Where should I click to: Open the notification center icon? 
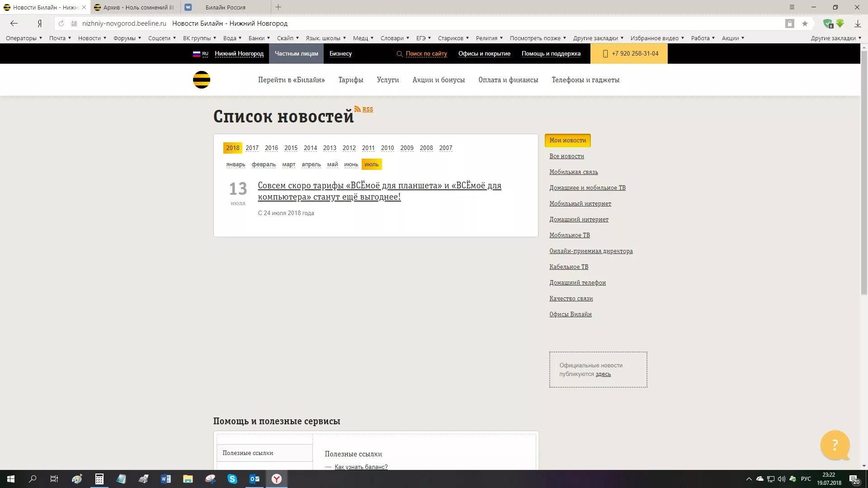[854, 479]
